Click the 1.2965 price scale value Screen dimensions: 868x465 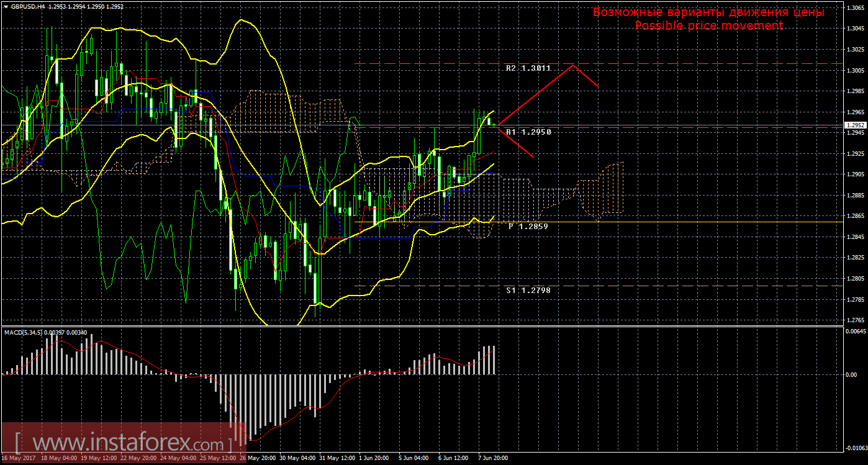[x=856, y=112]
